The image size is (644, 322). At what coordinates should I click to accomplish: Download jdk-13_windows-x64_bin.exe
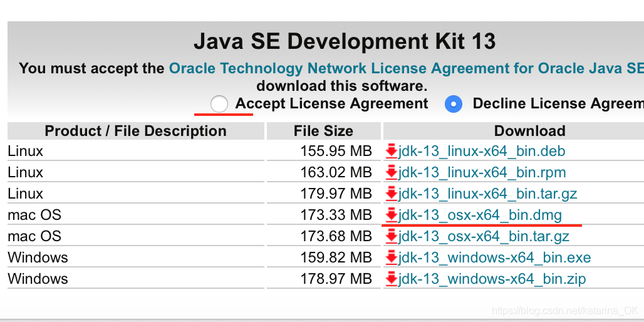point(494,258)
